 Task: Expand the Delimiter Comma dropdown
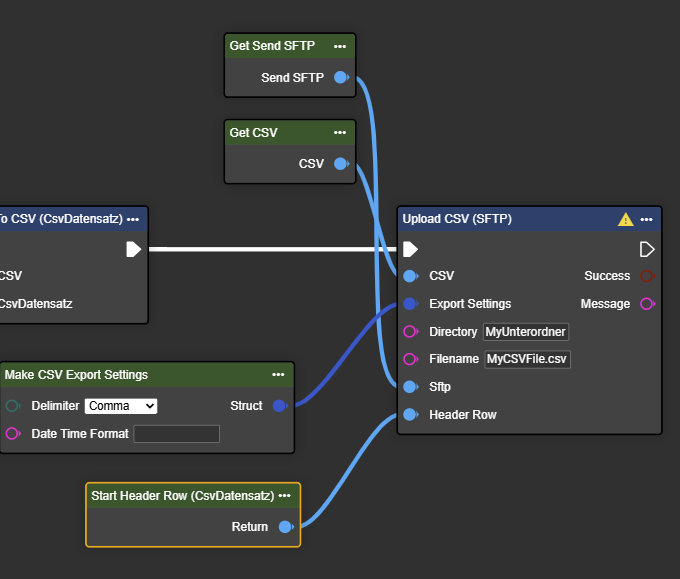[121, 406]
